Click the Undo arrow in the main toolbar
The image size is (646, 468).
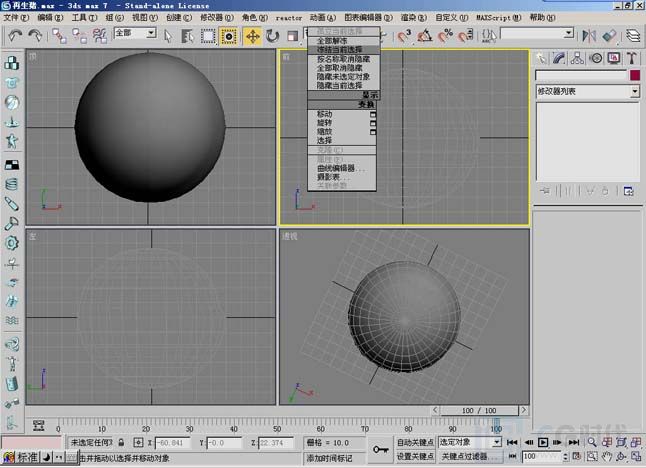click(x=15, y=36)
